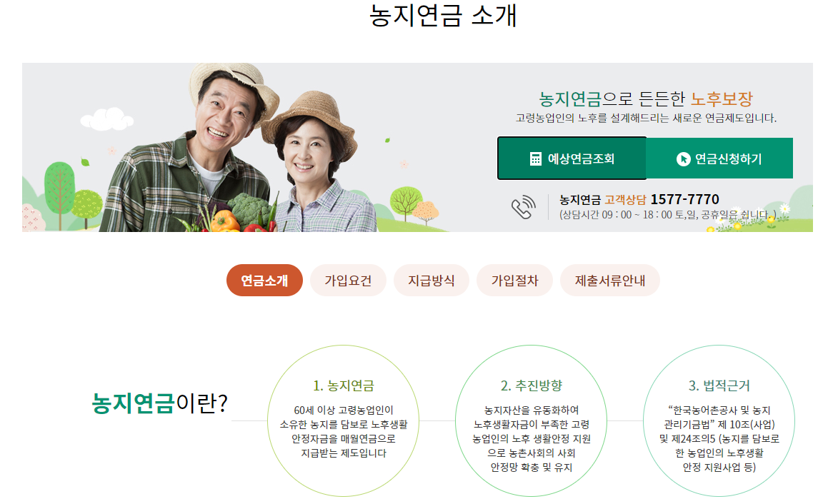The image size is (828, 504).
Task: Open the 제출서류안내 tab
Action: coord(610,281)
